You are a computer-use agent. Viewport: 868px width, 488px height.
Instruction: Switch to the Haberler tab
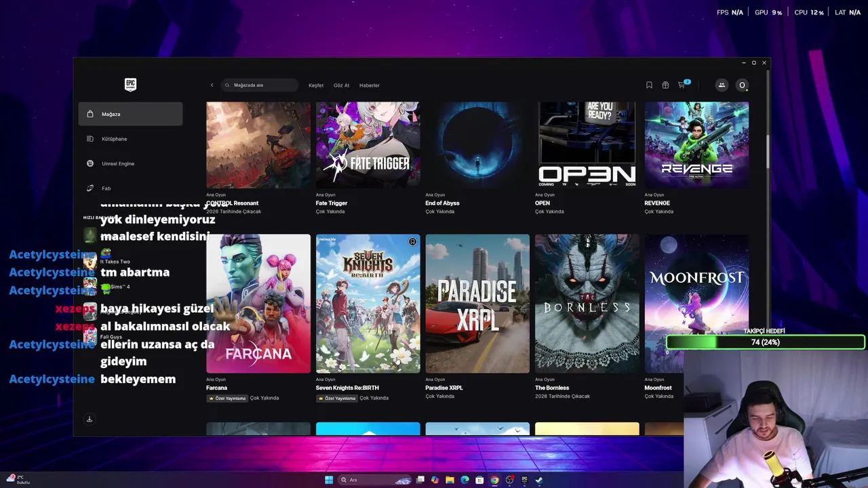coord(370,85)
